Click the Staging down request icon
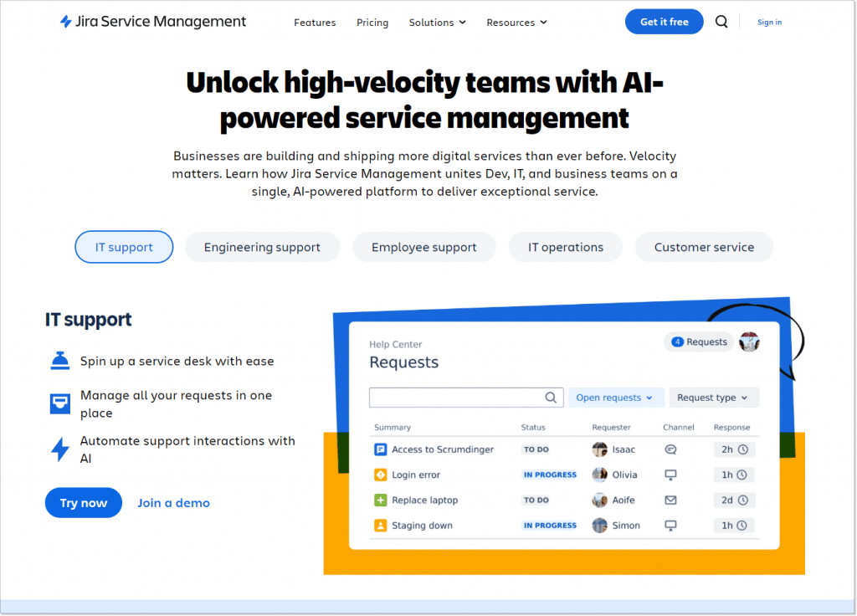This screenshot has width=857, height=616. pyautogui.click(x=380, y=525)
